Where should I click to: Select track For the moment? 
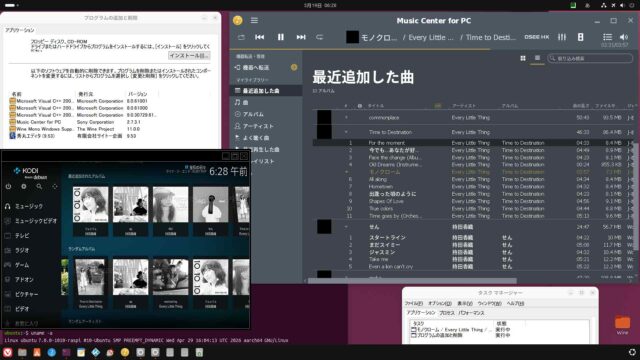(473, 143)
